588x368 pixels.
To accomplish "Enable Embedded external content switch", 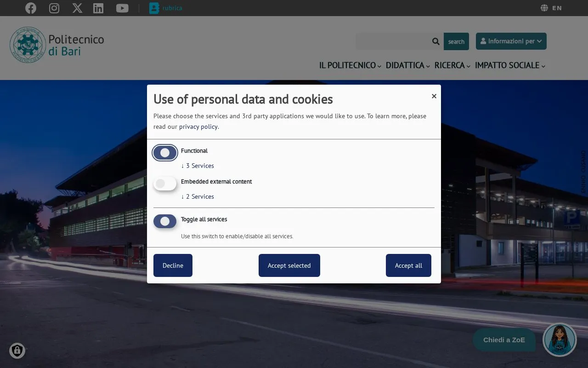I will point(165,184).
